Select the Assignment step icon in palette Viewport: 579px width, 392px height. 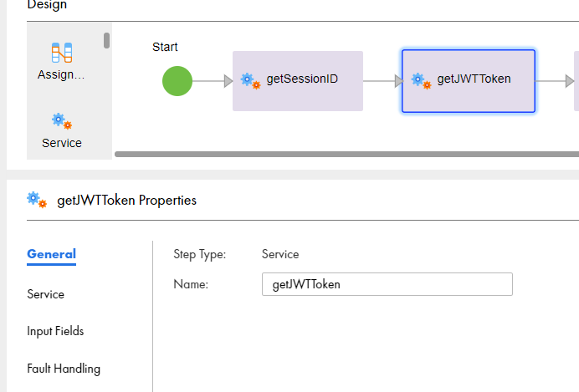pos(62,53)
